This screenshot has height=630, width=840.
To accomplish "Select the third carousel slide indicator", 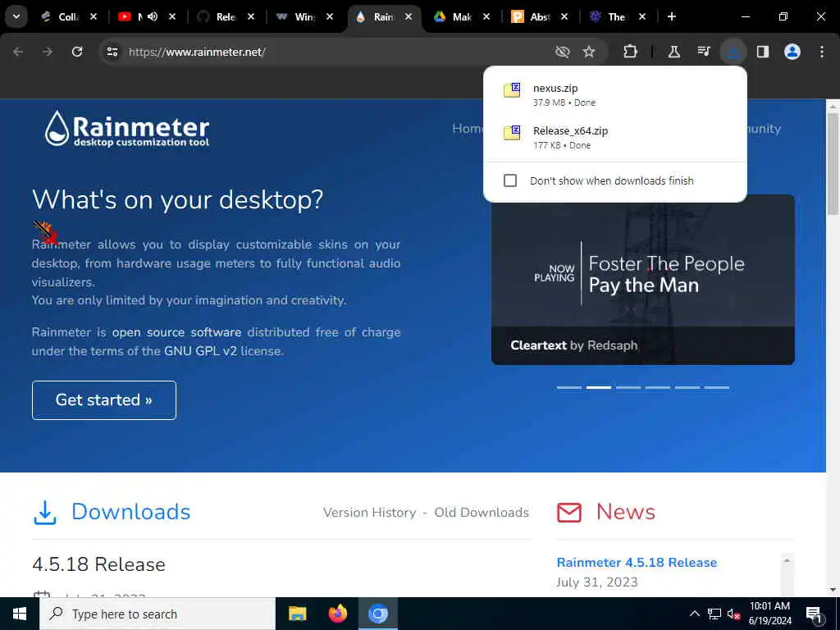I will click(628, 387).
